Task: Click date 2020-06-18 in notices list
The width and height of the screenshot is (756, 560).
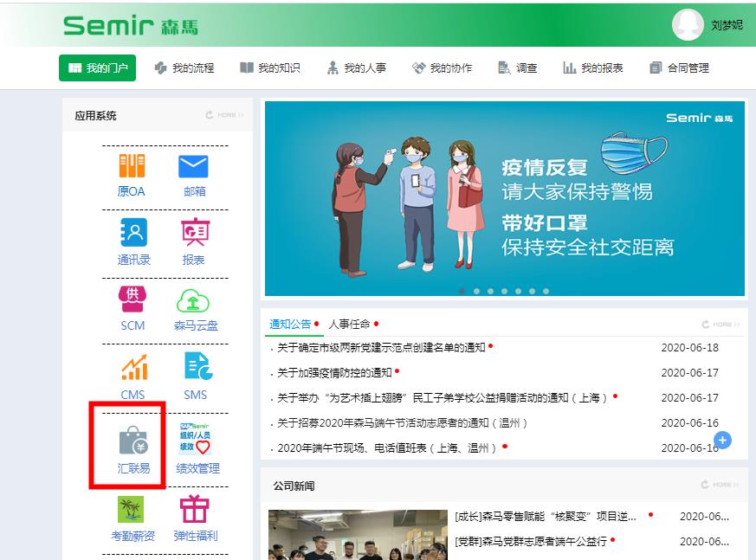Action: pyautogui.click(x=690, y=347)
